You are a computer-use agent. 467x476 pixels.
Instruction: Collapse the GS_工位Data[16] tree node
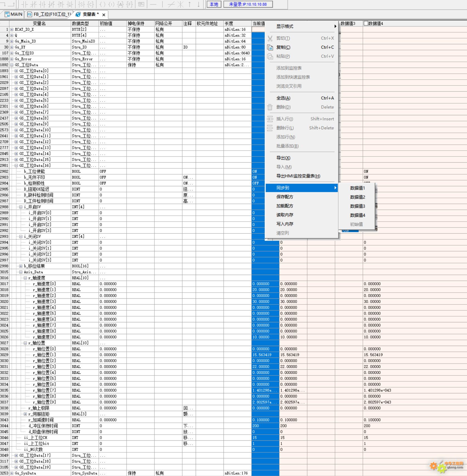(16, 165)
